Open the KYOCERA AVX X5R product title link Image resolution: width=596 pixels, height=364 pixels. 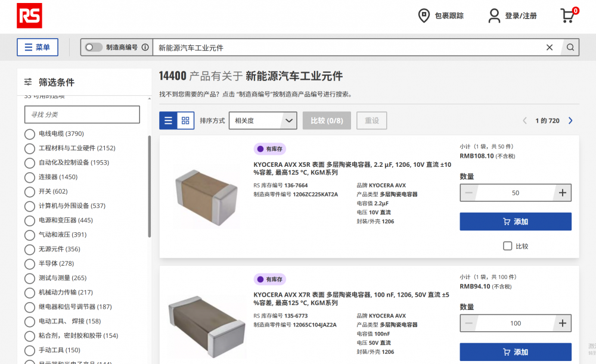[352, 169]
